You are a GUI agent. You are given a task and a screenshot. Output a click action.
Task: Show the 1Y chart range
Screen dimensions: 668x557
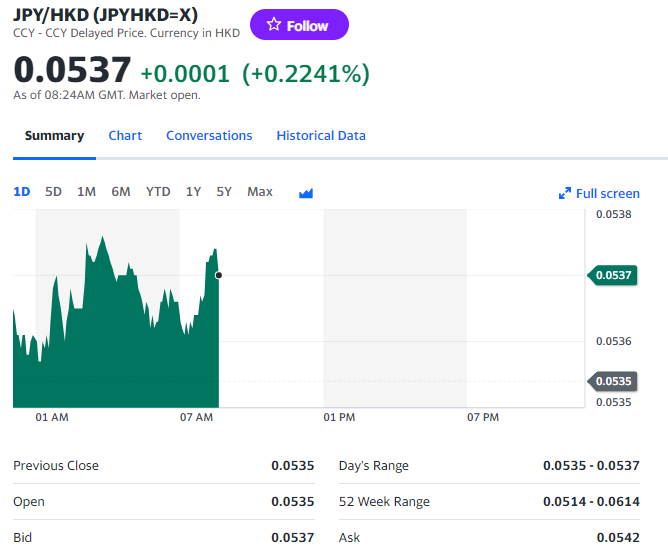[193, 192]
